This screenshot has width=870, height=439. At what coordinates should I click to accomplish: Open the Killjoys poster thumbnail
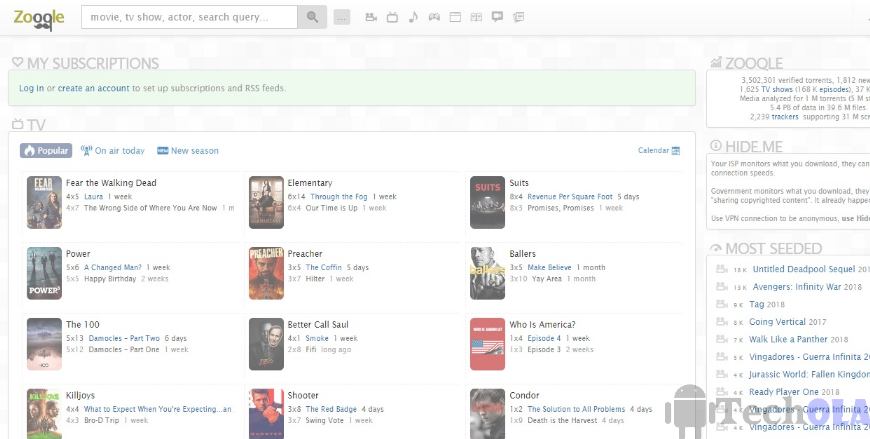(x=44, y=414)
